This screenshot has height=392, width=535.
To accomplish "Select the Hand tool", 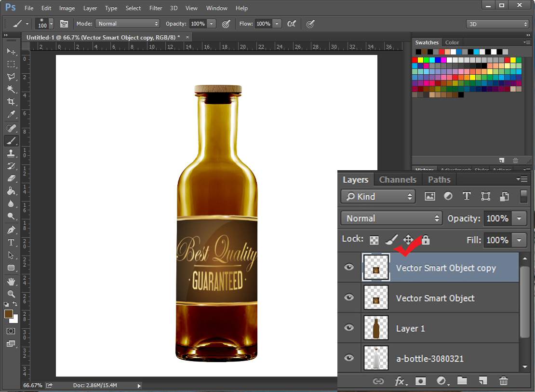I will click(x=11, y=282).
